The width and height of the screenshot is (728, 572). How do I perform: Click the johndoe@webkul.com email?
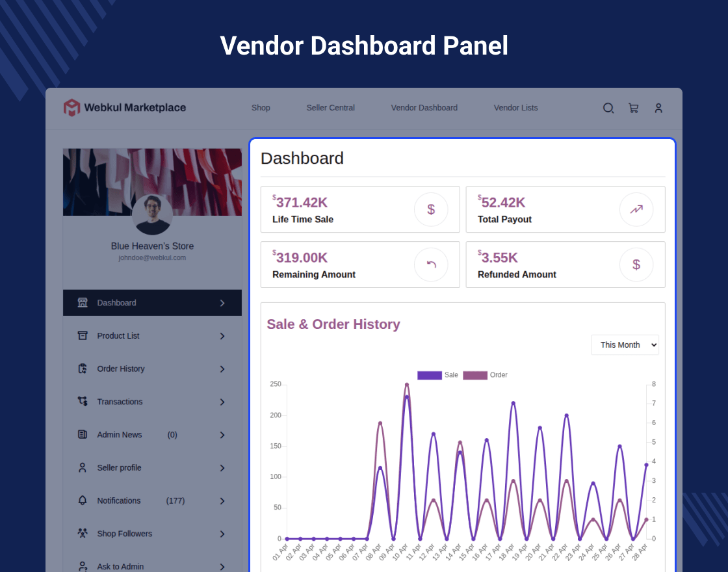(152, 257)
